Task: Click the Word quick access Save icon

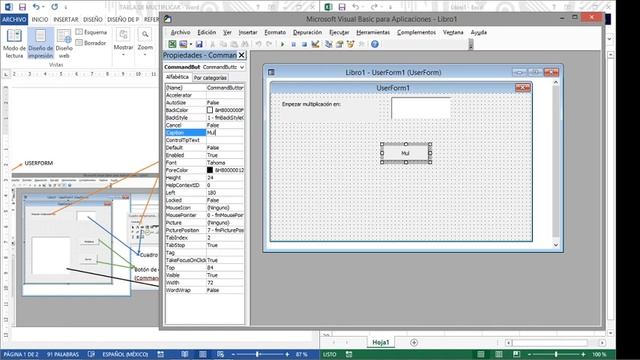Action: (x=22, y=7)
